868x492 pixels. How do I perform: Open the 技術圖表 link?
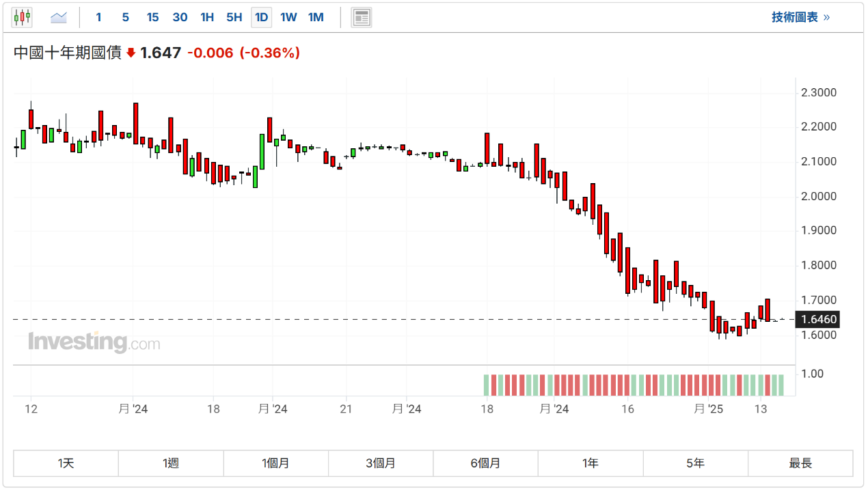[x=800, y=18]
